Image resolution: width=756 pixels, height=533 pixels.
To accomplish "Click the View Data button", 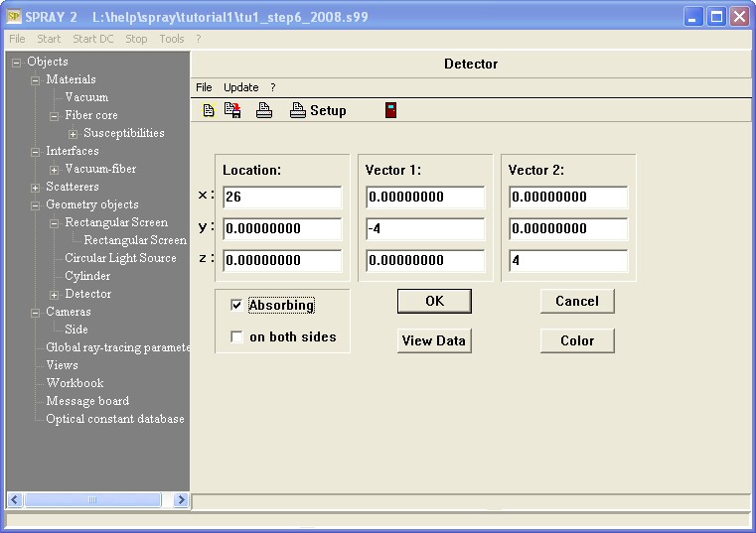I will 433,340.
